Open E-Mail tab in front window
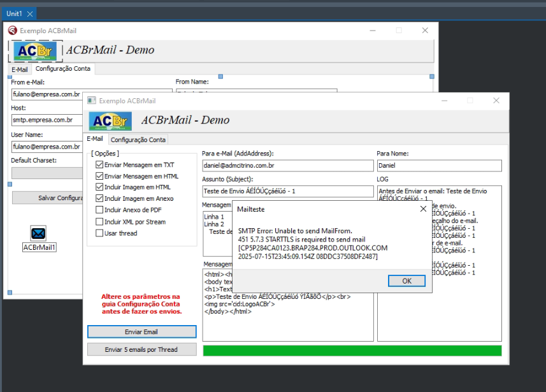The image size is (546, 392). (95, 139)
